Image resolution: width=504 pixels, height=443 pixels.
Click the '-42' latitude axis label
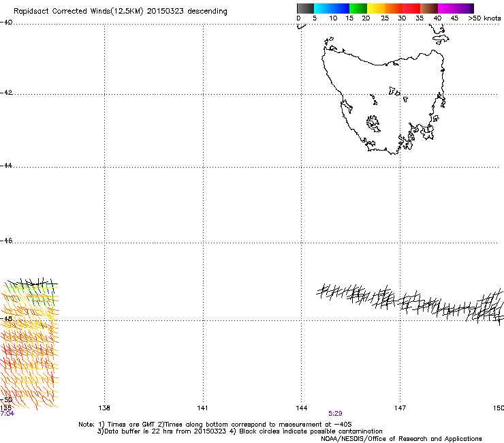pos(6,92)
